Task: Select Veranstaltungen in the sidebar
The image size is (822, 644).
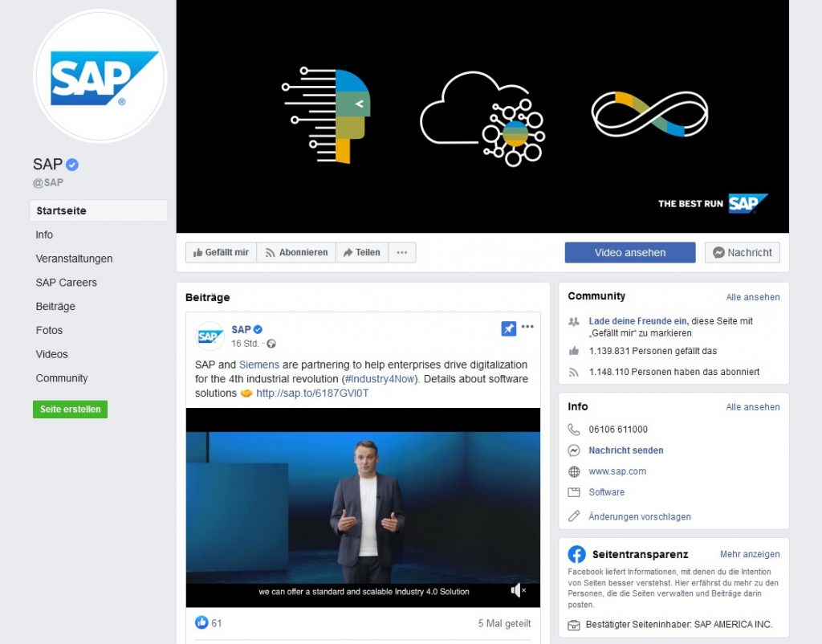Action: tap(74, 259)
